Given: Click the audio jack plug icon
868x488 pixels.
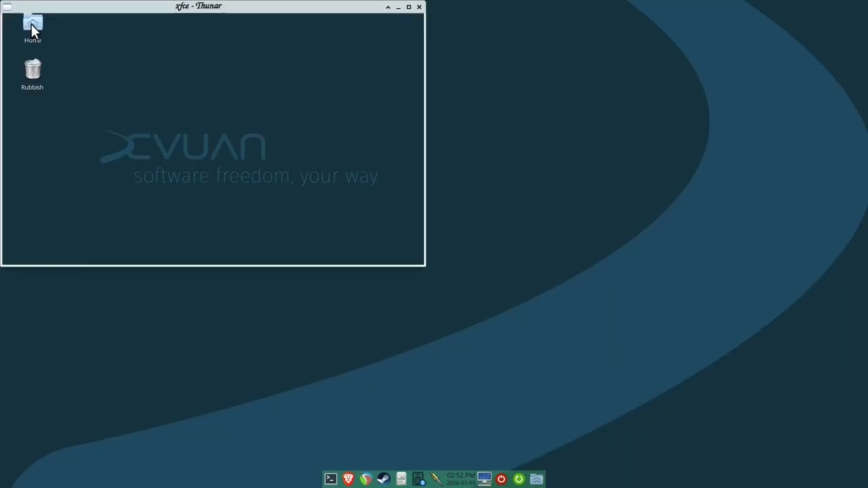Looking at the screenshot, I should click(x=436, y=479).
